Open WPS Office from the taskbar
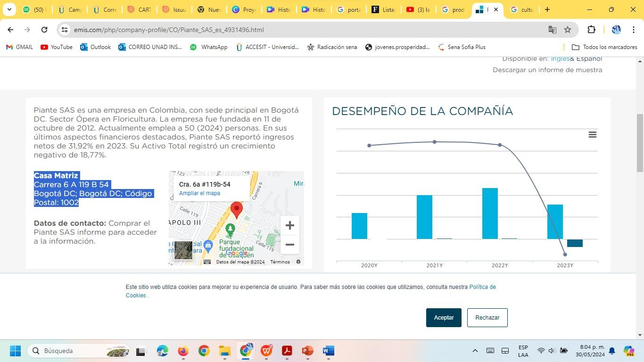The image size is (644, 362). click(266, 351)
